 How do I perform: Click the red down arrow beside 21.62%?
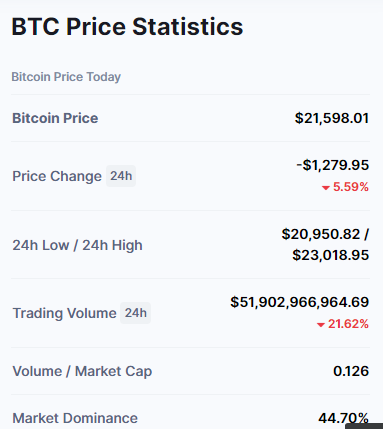coord(321,325)
